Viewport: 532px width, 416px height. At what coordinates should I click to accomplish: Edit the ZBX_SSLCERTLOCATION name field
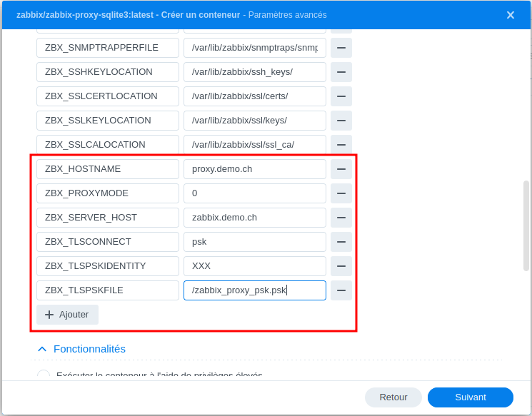108,96
